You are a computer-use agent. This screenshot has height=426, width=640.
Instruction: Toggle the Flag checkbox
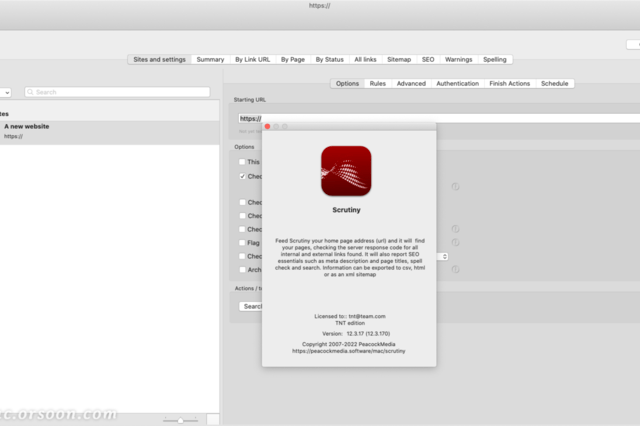pyautogui.click(x=242, y=243)
